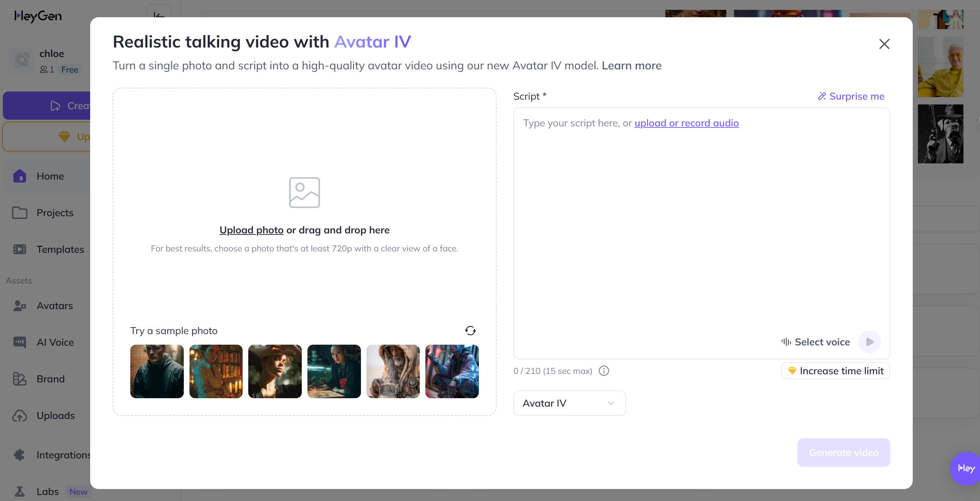980x501 pixels.
Task: Click the New badge next to Labs
Action: [79, 491]
